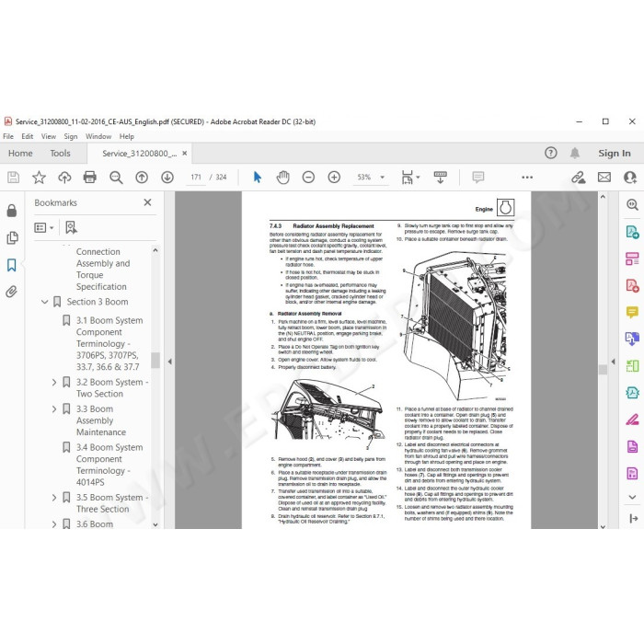Click the Sign In button
644x644 pixels.
click(615, 154)
